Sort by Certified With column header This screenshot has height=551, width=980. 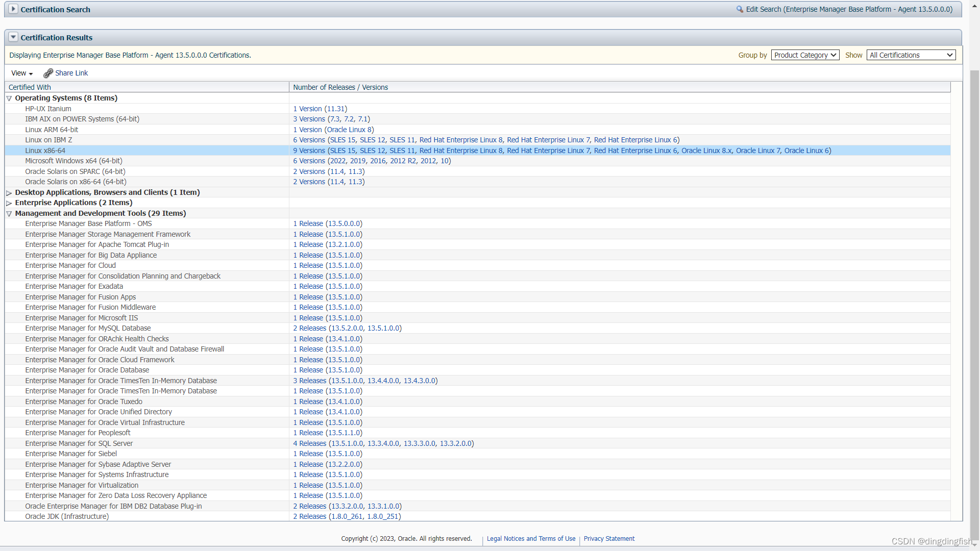pos(147,87)
